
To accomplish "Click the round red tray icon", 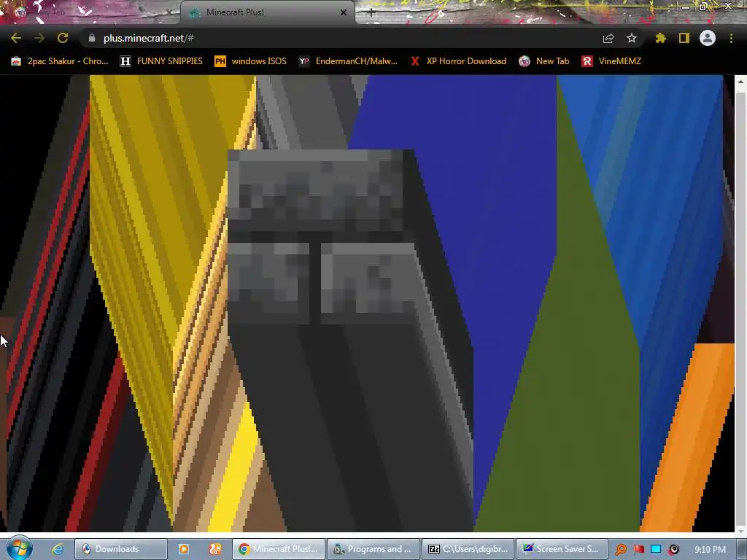I will tap(673, 549).
